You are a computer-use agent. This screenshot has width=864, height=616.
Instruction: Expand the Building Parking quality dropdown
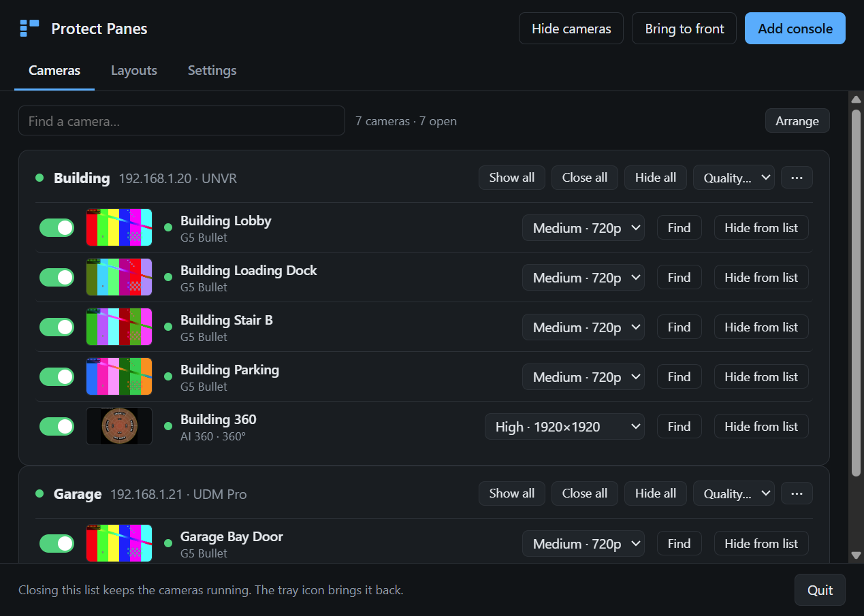click(583, 377)
